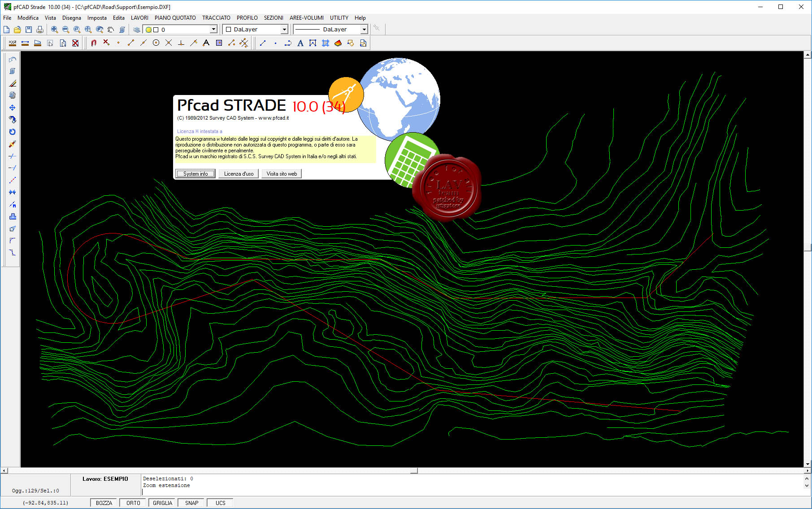Open the TRACCIATO menu
The image size is (812, 509).
click(216, 18)
